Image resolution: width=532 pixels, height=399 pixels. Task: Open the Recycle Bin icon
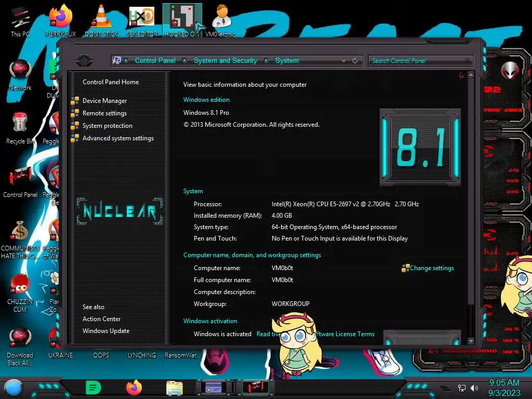(x=20, y=129)
